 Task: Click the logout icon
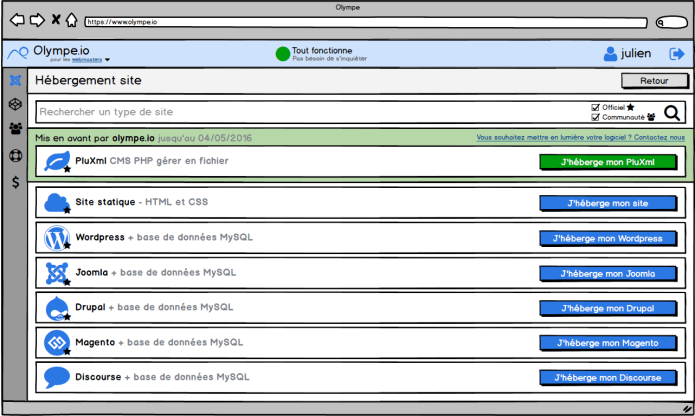pos(677,54)
